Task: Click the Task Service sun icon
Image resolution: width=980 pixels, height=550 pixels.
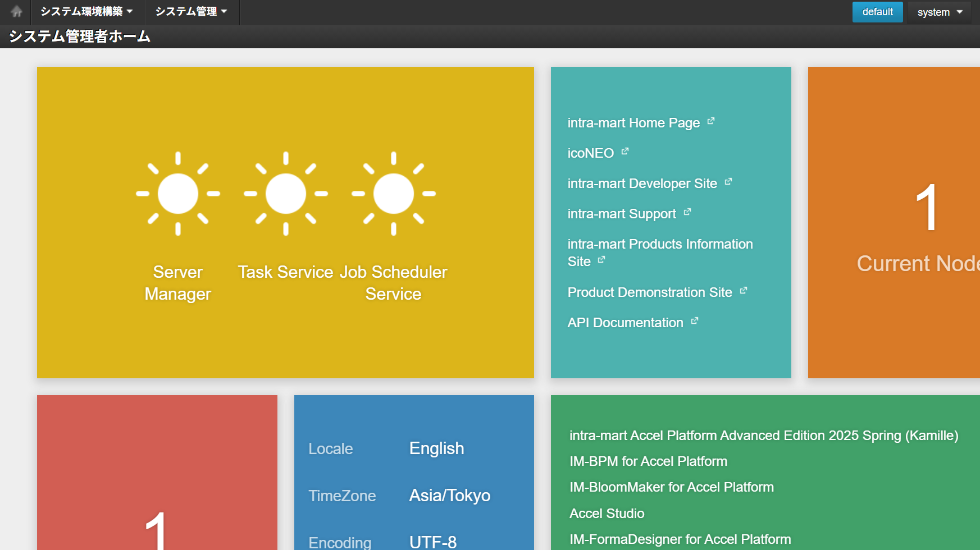Action: tap(286, 194)
